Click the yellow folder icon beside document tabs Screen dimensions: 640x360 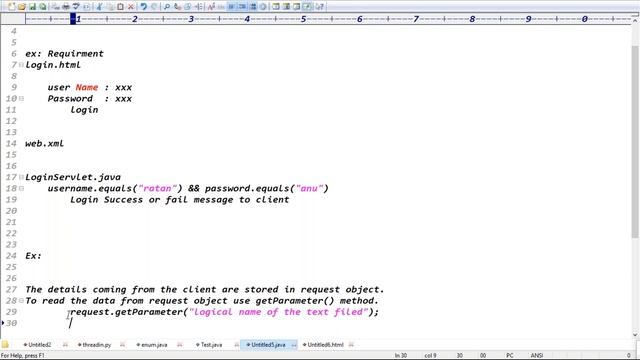pos(5,344)
